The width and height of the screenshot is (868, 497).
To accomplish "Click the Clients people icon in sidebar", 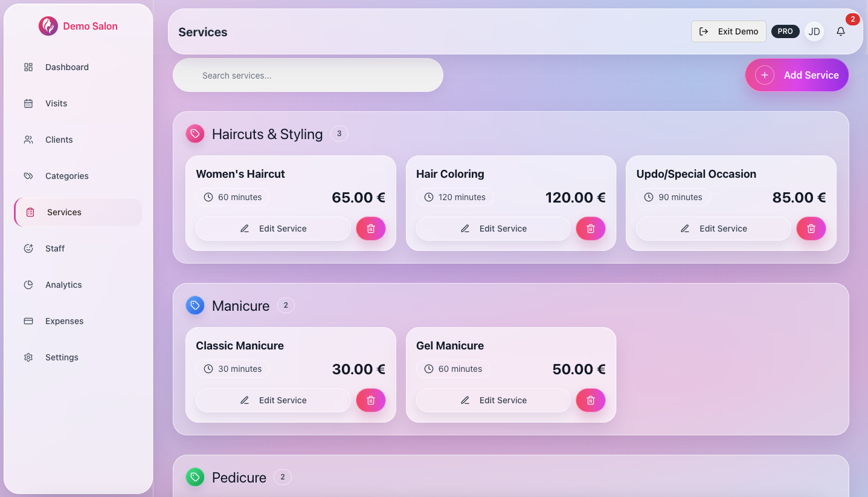I will (x=28, y=140).
